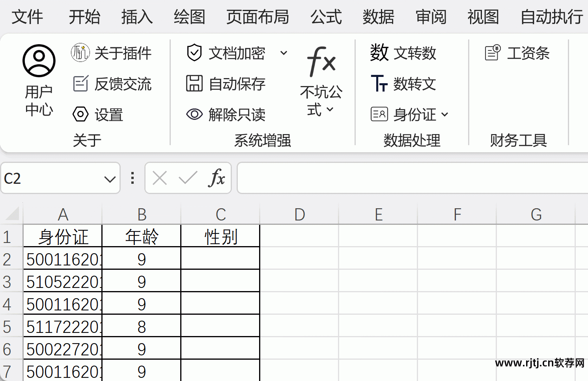Select column E header

tap(378, 214)
